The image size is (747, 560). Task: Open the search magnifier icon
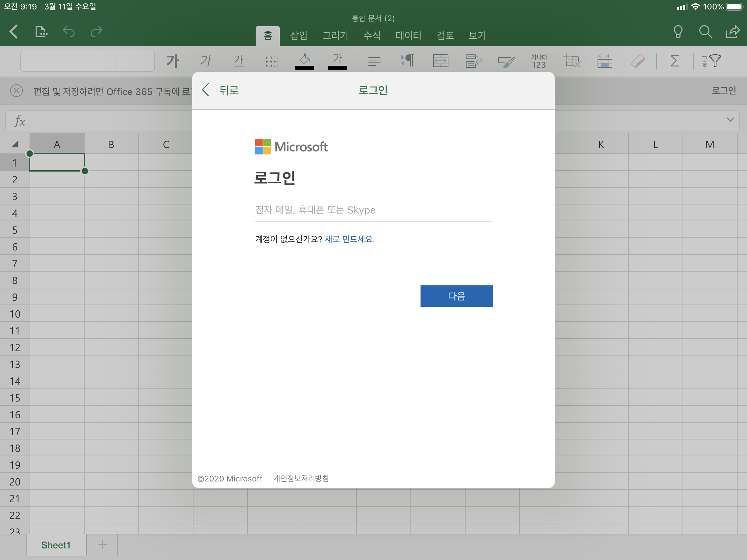click(x=705, y=32)
